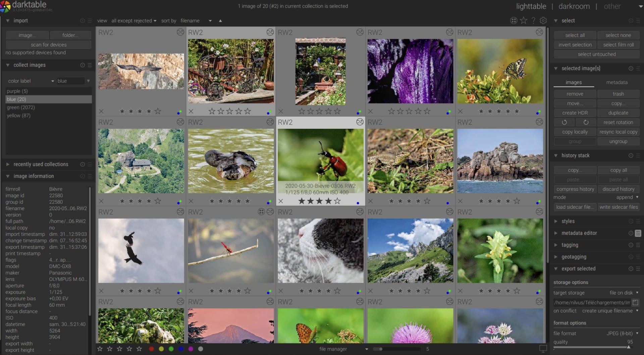The height and width of the screenshot is (355, 644).
Task: Click the audio/denied icon on the eagle thumbnail
Action: pyautogui.click(x=181, y=32)
